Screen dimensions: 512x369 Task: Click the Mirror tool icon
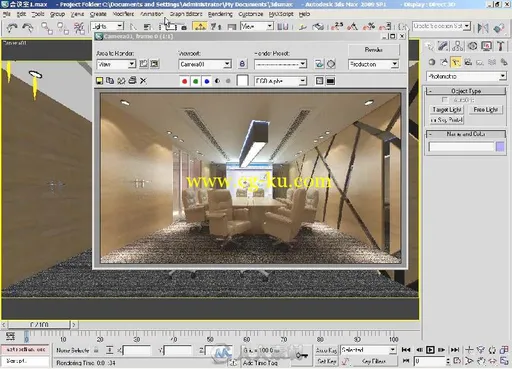(x=483, y=28)
